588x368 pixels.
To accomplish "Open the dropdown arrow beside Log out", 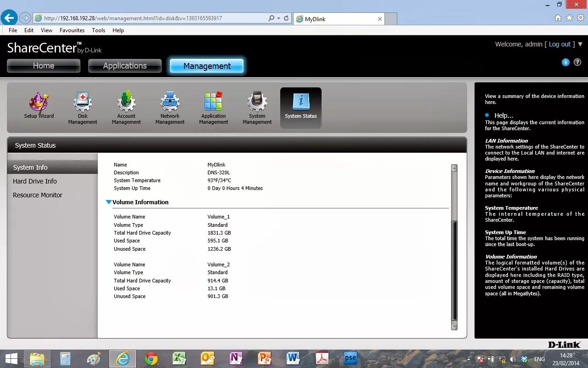I will 580,45.
